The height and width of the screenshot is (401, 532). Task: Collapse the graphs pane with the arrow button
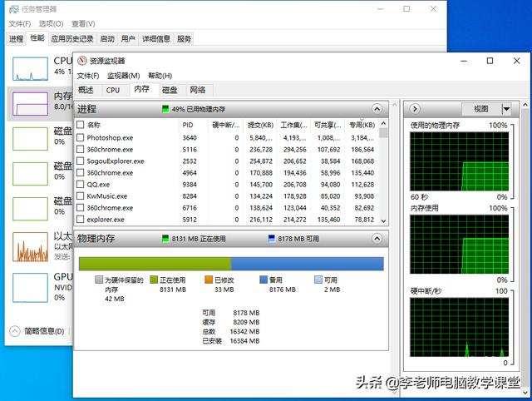click(415, 109)
